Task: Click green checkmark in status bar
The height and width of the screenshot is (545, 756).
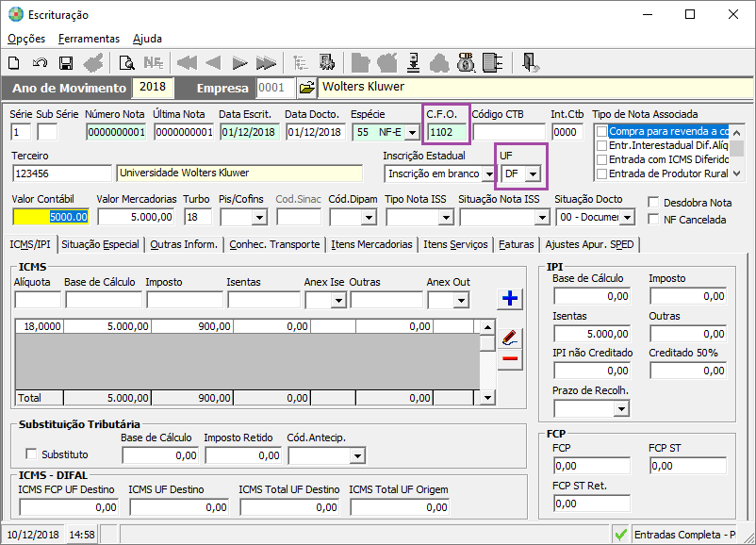Action: click(621, 535)
